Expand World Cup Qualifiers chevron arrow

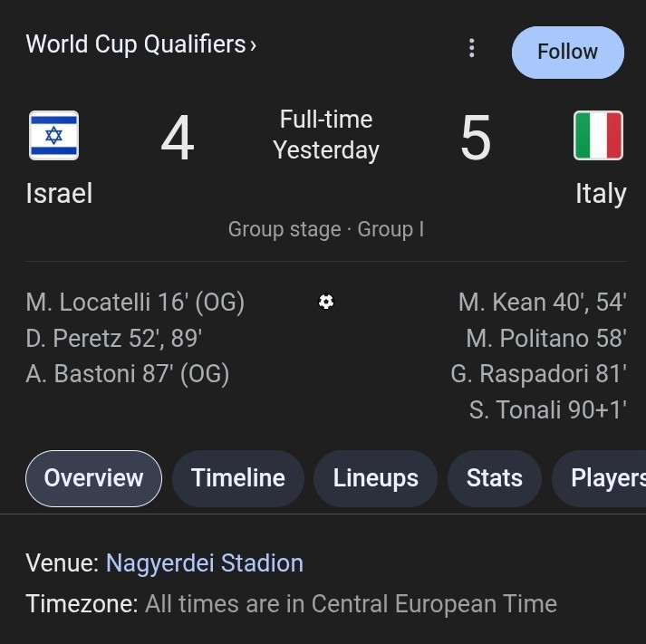(253, 45)
